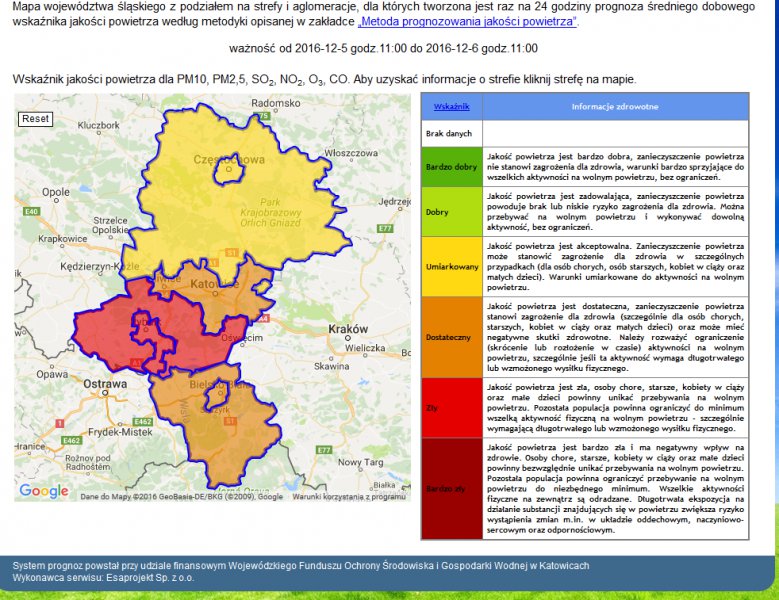This screenshot has width=779, height=600.
Task: Click the Frydek-Mistek label on the map
Action: pos(120,432)
